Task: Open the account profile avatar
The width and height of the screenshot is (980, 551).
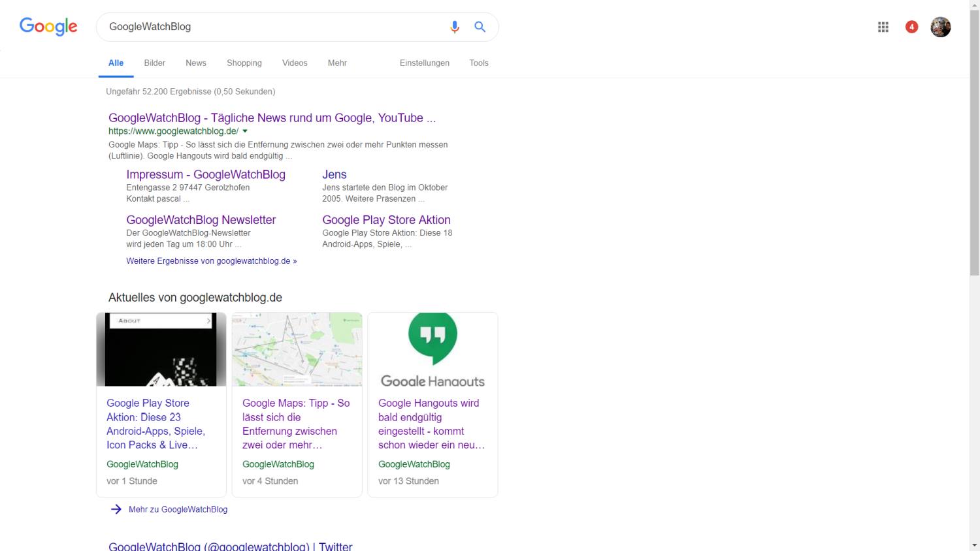Action: (x=940, y=27)
